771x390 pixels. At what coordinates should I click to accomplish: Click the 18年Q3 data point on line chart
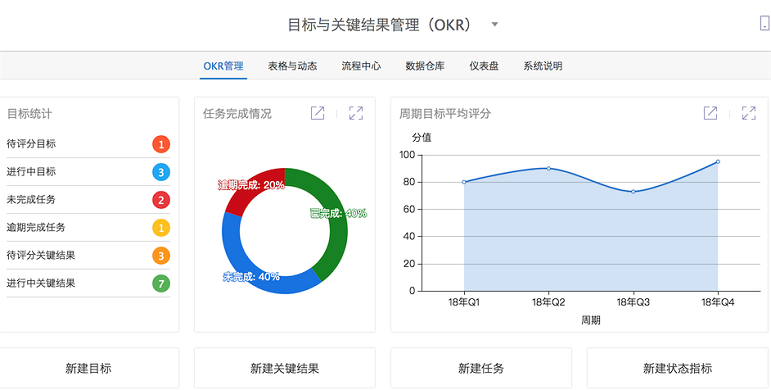633,191
